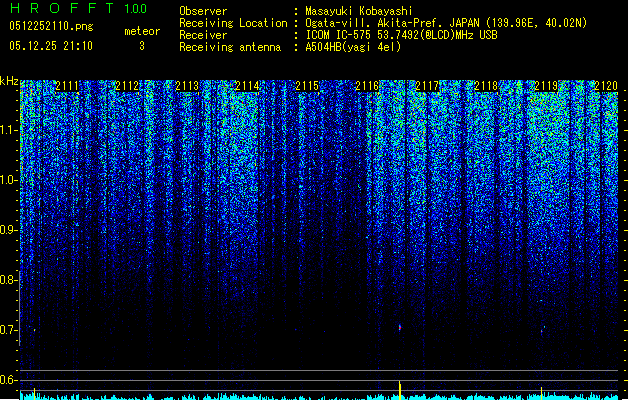Click the A504HB(yagi 4el) antenna text

pyautogui.click(x=353, y=47)
